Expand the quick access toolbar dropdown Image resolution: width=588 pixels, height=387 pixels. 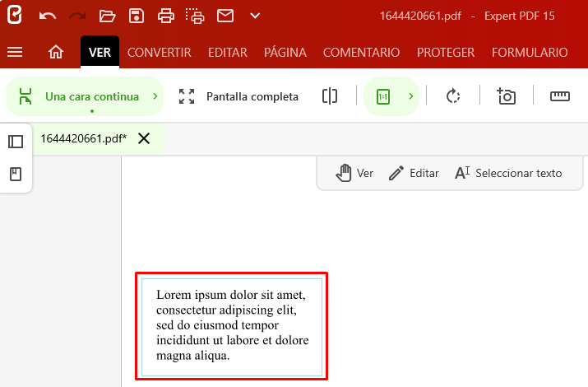tap(255, 16)
